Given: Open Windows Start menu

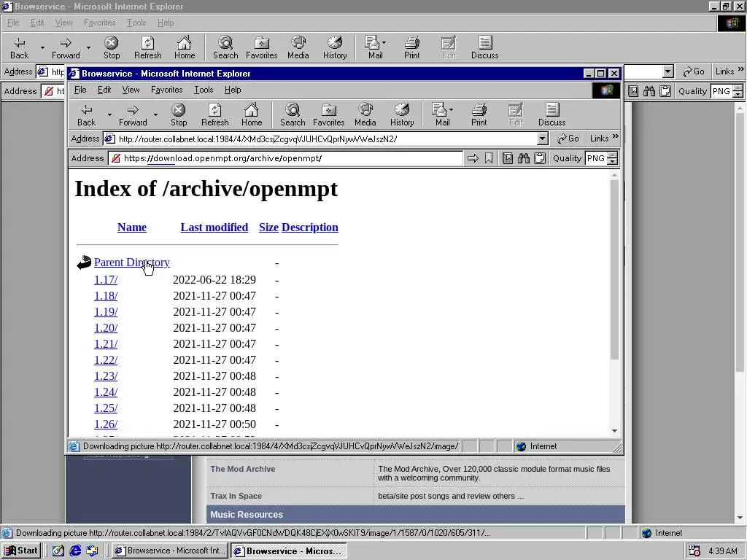Looking at the screenshot, I should point(21,551).
